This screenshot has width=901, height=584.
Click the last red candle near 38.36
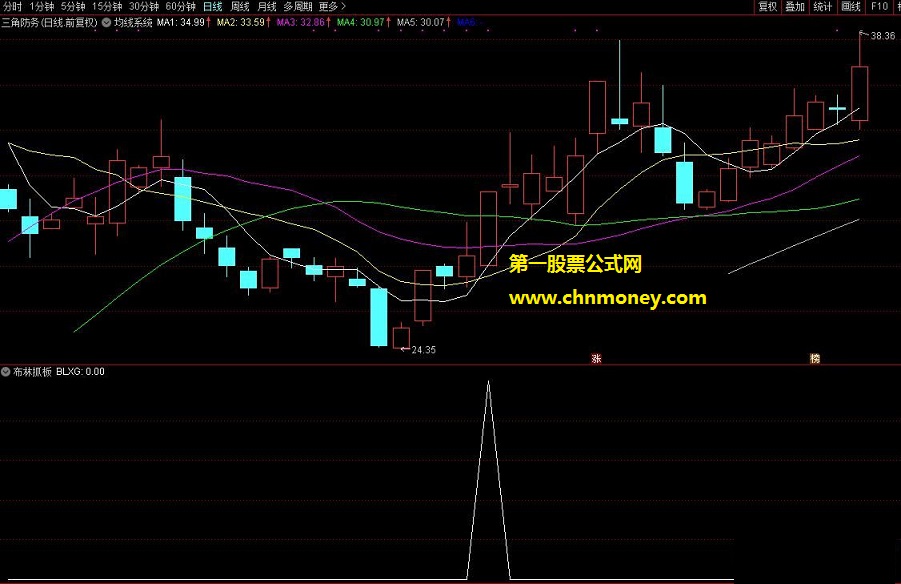[x=860, y=93]
